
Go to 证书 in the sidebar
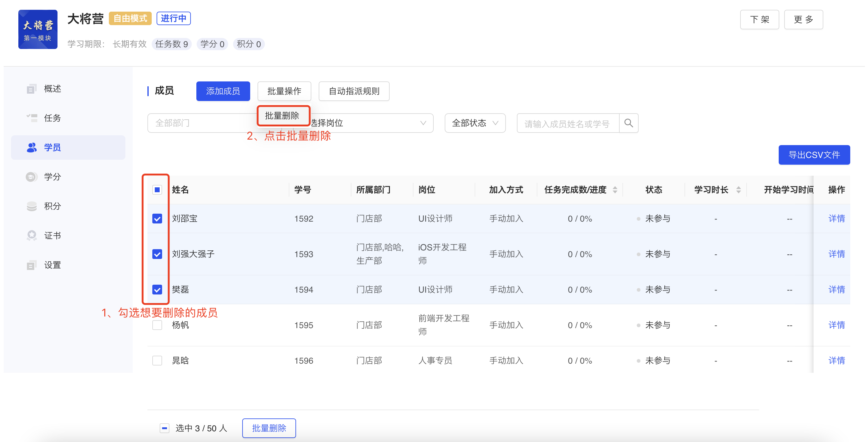pos(53,235)
